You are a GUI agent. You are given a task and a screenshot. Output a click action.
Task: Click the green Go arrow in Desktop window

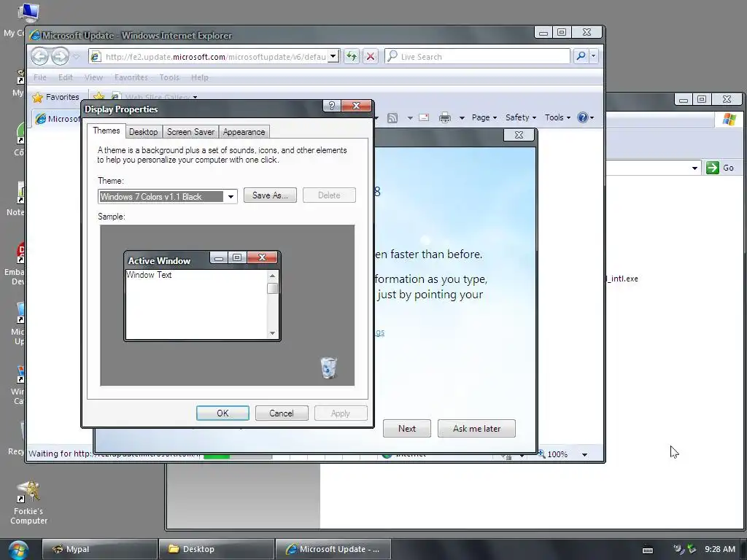click(712, 168)
